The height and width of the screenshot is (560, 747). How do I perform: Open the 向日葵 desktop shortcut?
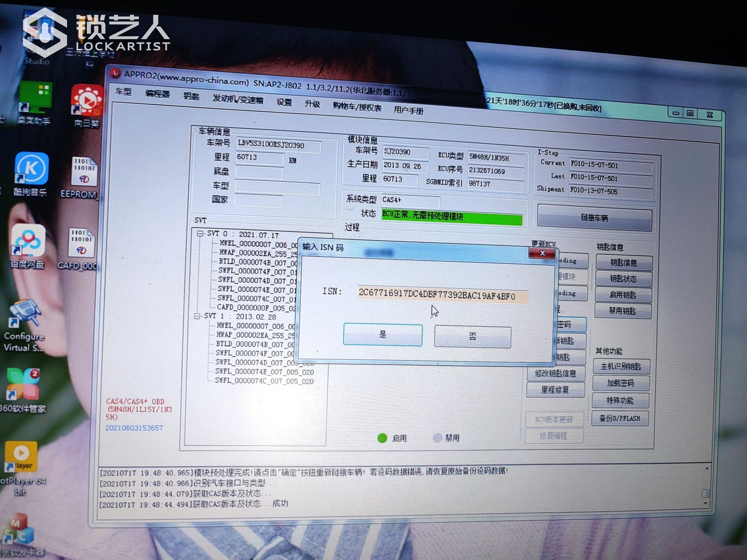(x=87, y=106)
